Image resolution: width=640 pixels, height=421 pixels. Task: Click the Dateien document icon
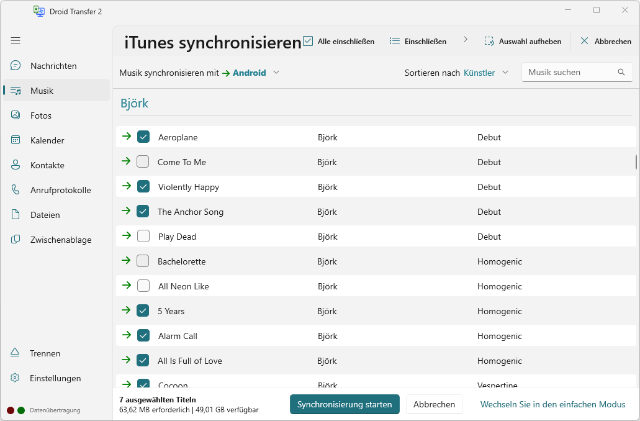click(x=16, y=214)
